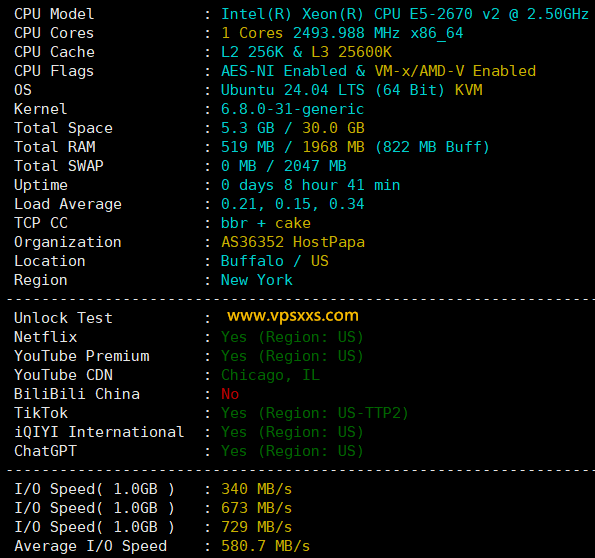Click the YouTube CDN Chicago, IL value
This screenshot has height=558, width=595.
pyautogui.click(x=271, y=375)
